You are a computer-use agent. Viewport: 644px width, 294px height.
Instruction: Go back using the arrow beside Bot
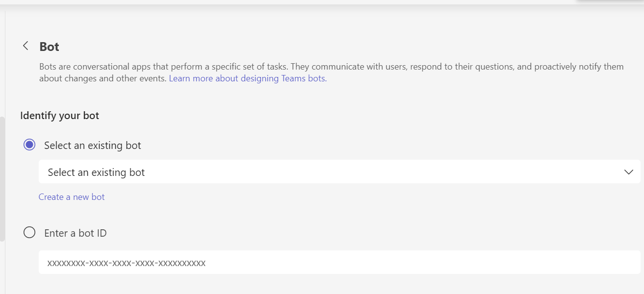(26, 46)
